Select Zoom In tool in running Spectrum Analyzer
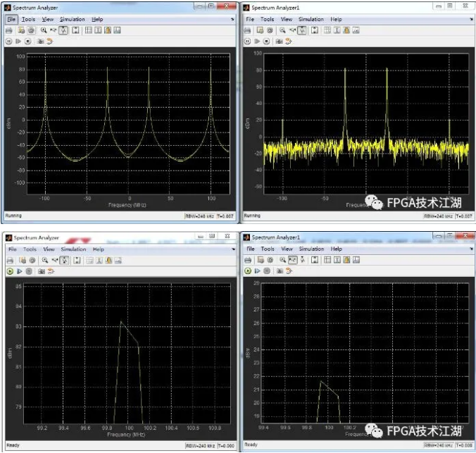The height and width of the screenshot is (453, 476). coord(44,30)
